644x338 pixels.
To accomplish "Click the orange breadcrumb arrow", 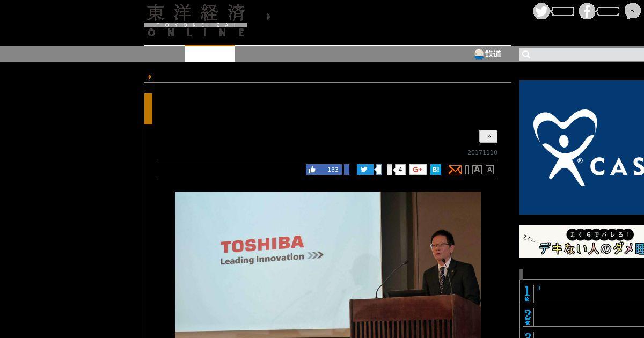I will click(x=150, y=77).
